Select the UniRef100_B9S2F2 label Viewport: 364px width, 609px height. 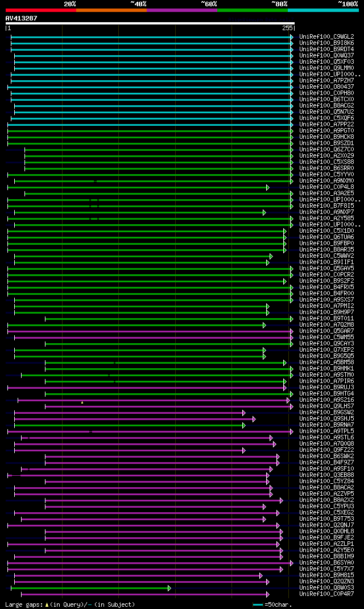(326, 281)
